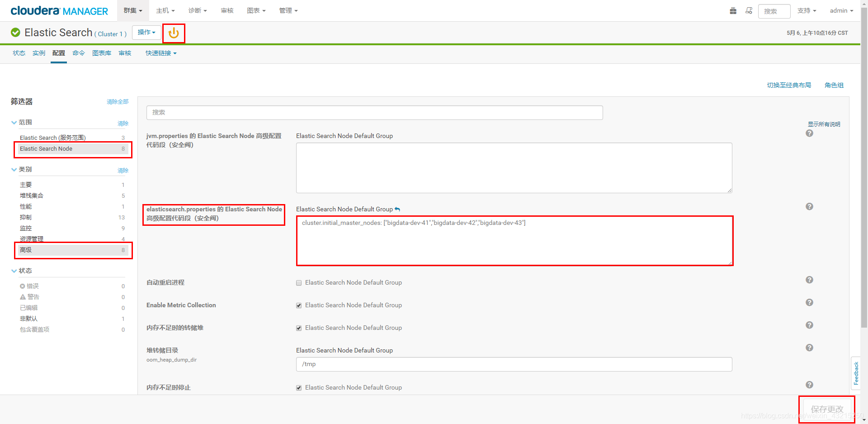
Task: Show help for jvm.properties setting
Action: pyautogui.click(x=809, y=133)
